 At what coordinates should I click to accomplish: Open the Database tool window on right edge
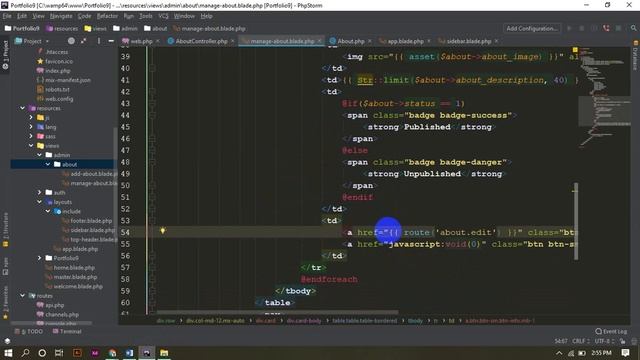635,55
